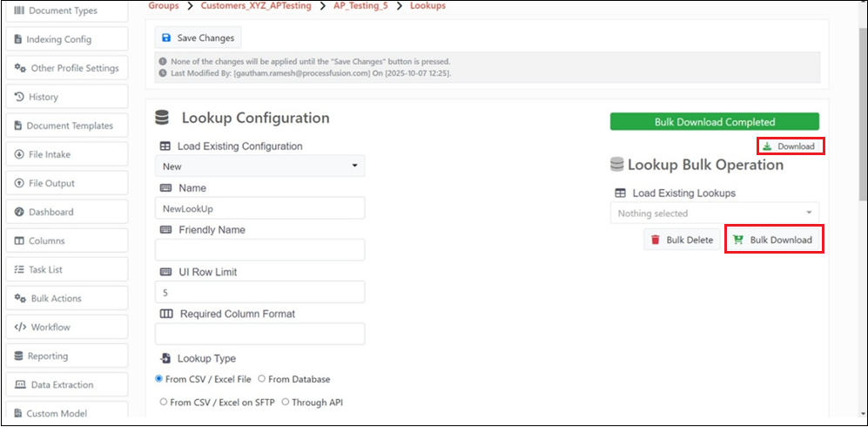Focus the UI Row Limit input field
868x427 pixels.
pyautogui.click(x=259, y=292)
